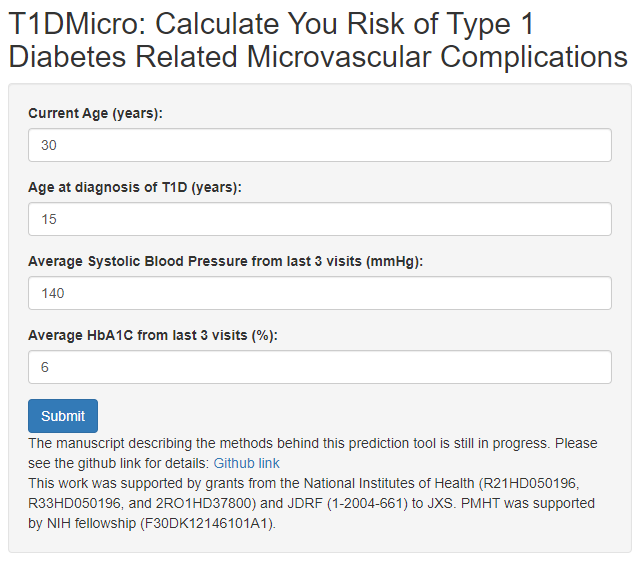The height and width of the screenshot is (563, 639).
Task: Focus the Age at diagnosis of T1D field
Action: pos(319,219)
